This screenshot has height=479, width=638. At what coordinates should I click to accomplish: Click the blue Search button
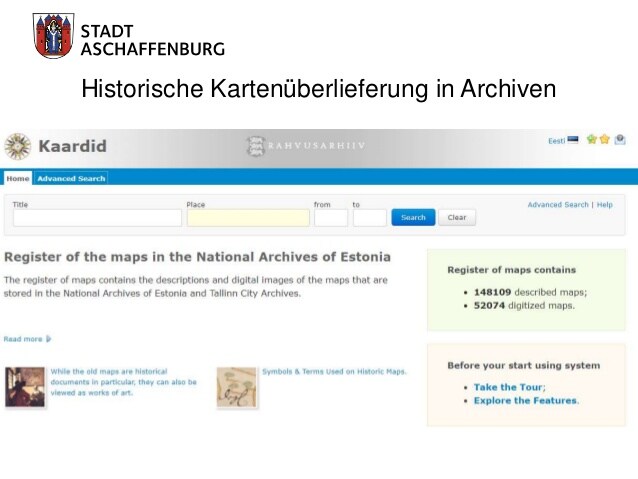pos(413,217)
